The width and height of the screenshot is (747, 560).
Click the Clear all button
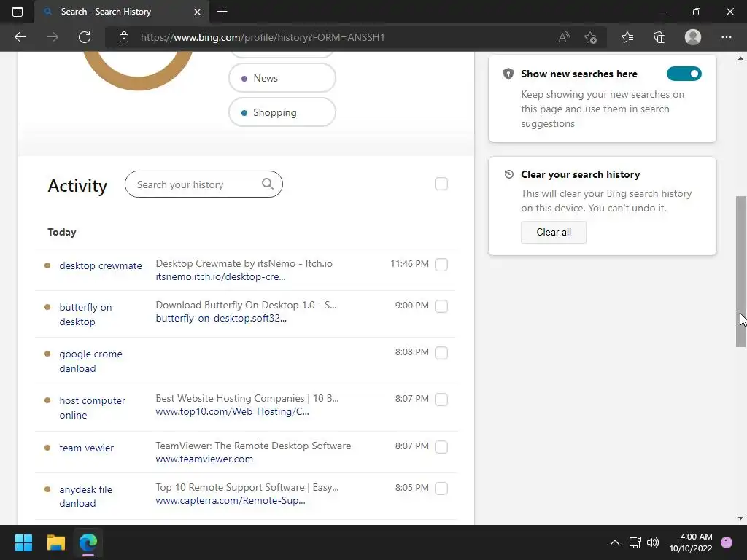pyautogui.click(x=554, y=233)
